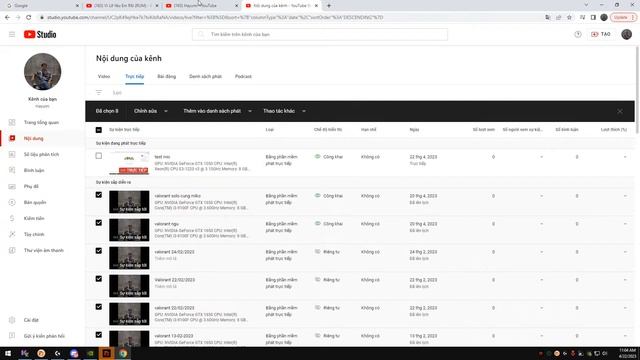The height and width of the screenshot is (360, 640).
Task: Go back with the browser back arrow
Action: pyautogui.click(x=7, y=17)
